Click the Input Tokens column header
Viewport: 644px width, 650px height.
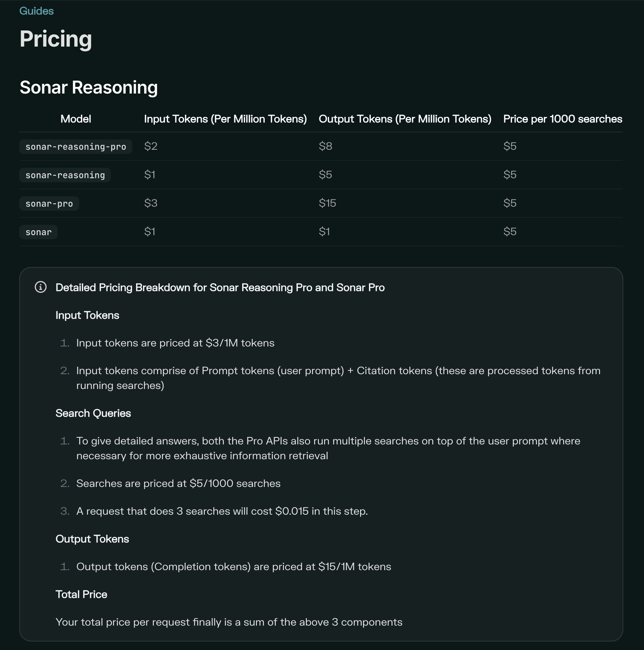225,119
